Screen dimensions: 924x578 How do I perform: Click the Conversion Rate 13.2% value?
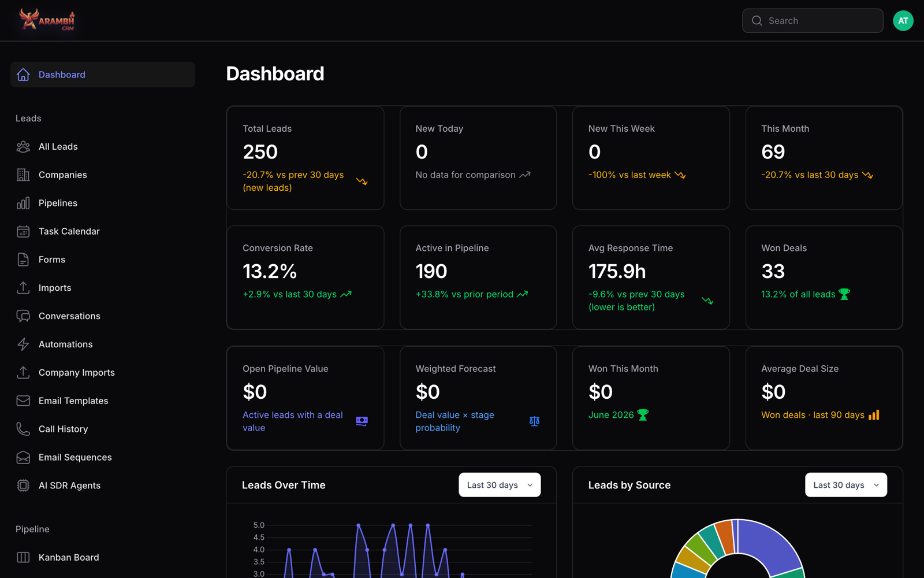tap(270, 272)
